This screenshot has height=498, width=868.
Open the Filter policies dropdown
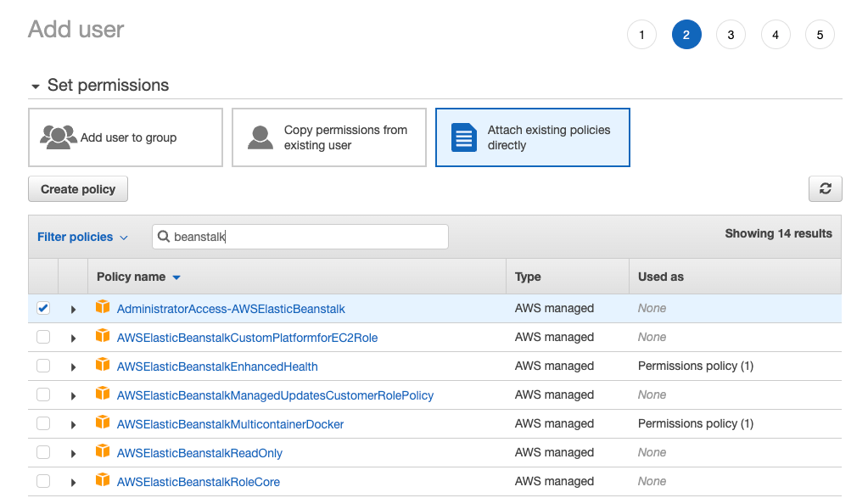point(82,237)
